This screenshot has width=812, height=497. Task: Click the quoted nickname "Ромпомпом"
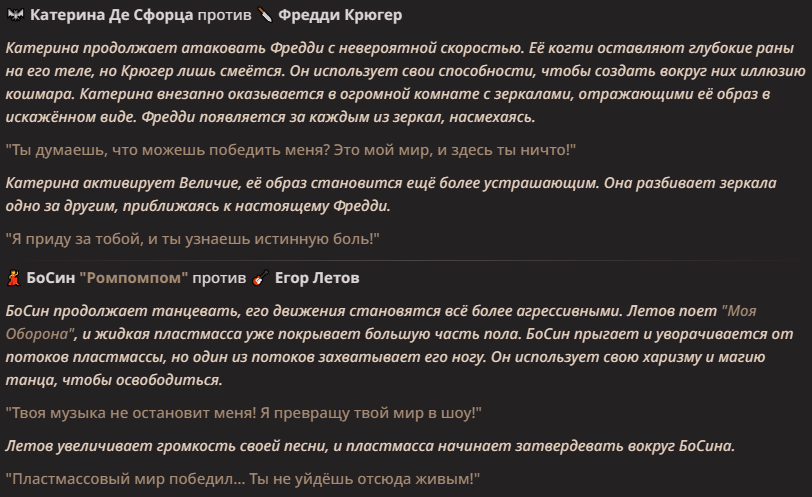tap(134, 278)
